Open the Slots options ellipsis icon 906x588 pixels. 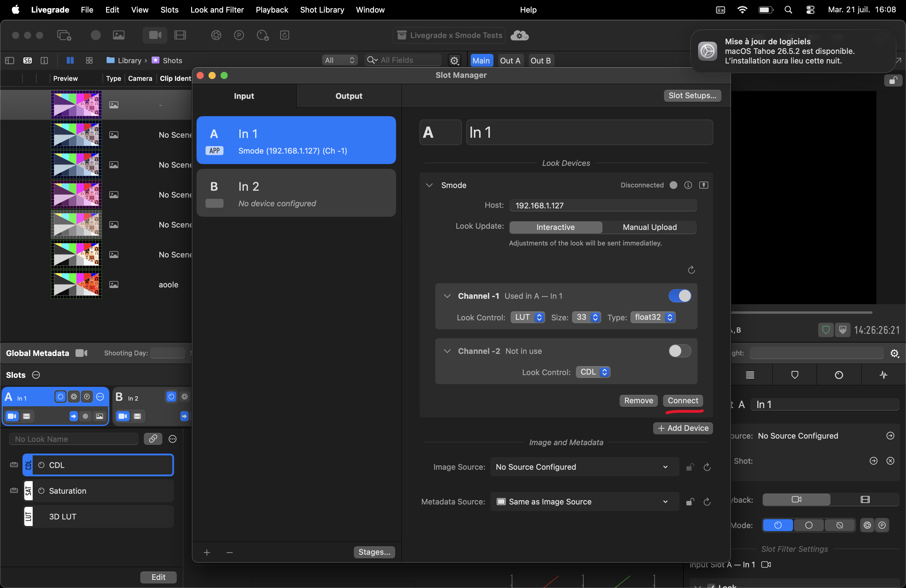36,375
